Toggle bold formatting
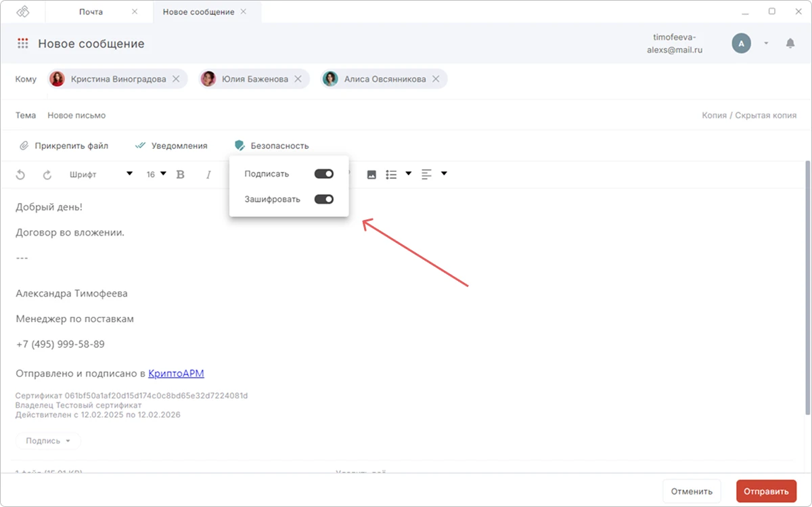This screenshot has height=507, width=812. (x=180, y=175)
